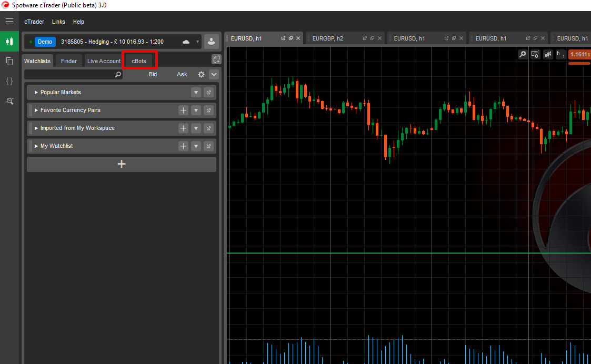Open the Links menu
This screenshot has width=591, height=364.
(x=58, y=22)
